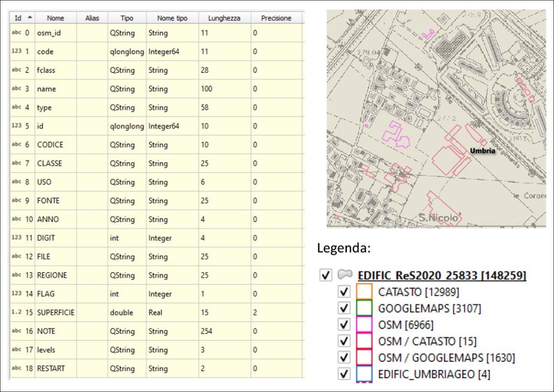Click the Legenda heading
554x392 pixels.
(x=344, y=248)
